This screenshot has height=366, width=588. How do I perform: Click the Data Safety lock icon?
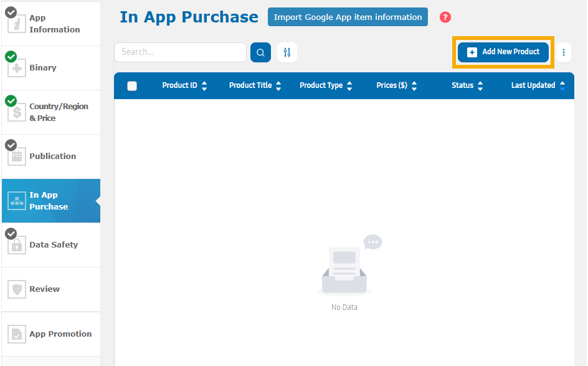tap(16, 245)
